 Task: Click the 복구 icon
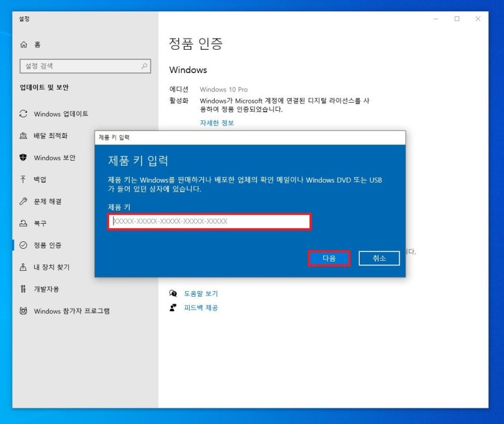23,224
